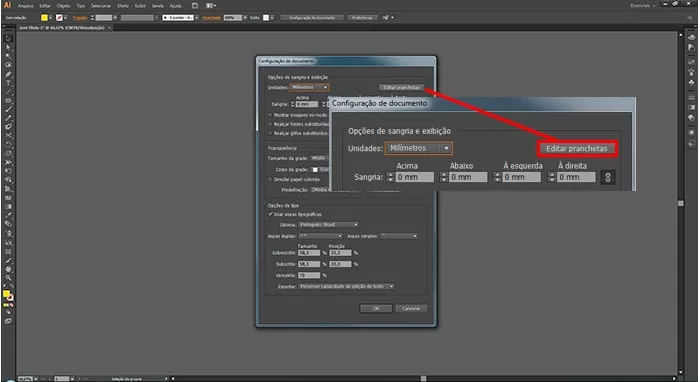Toggle Mostrar imagens no modo checkbox
700x382 pixels.
pos(270,115)
